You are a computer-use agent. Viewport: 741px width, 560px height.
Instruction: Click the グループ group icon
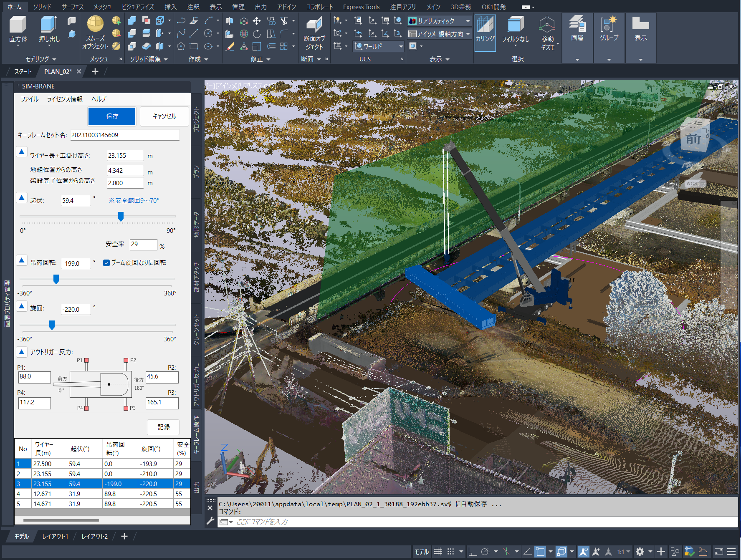(609, 24)
